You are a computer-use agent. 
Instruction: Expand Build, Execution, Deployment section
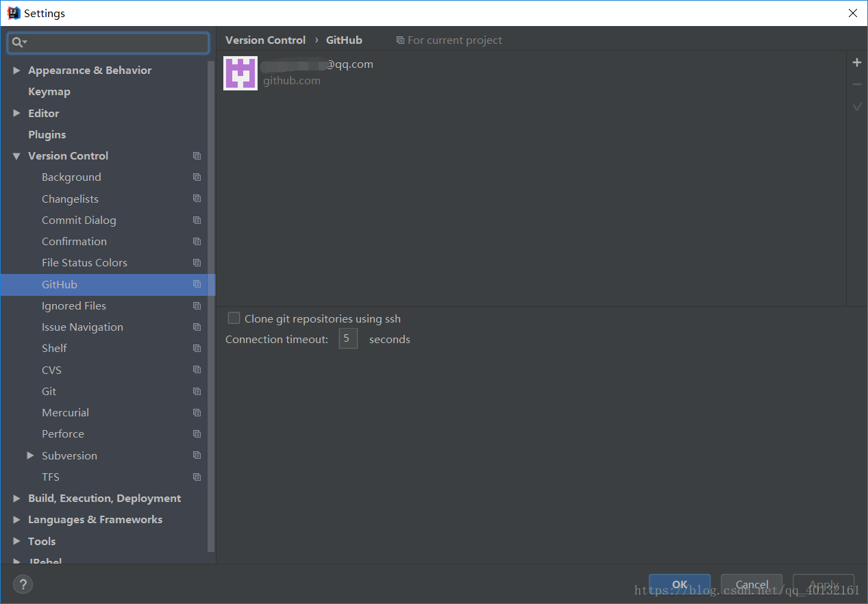pos(16,499)
